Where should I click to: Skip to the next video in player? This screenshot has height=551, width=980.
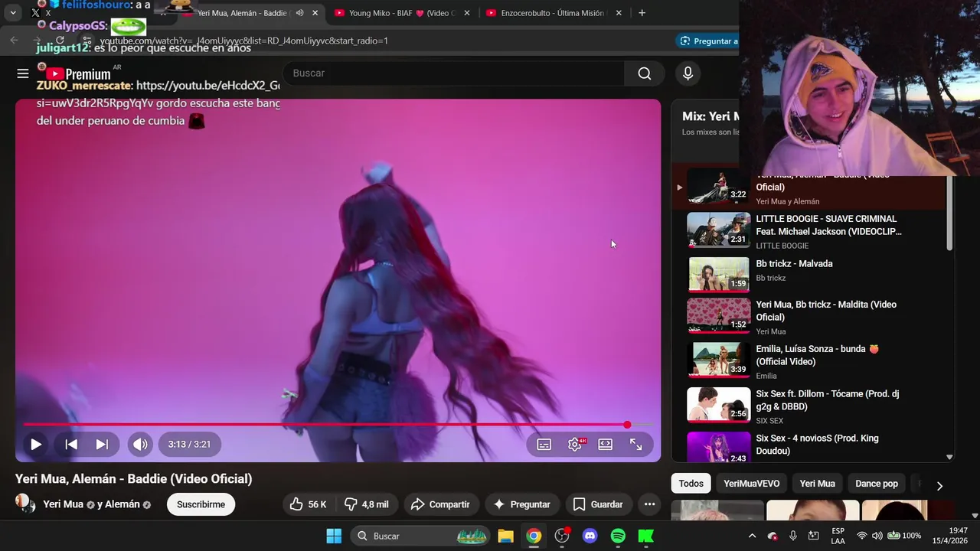click(102, 444)
